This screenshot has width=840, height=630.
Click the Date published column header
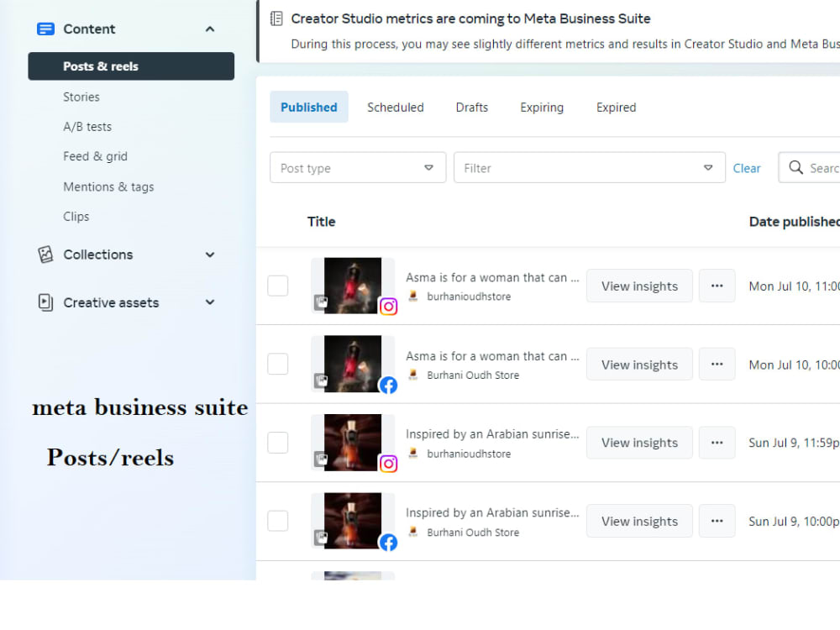tap(795, 222)
